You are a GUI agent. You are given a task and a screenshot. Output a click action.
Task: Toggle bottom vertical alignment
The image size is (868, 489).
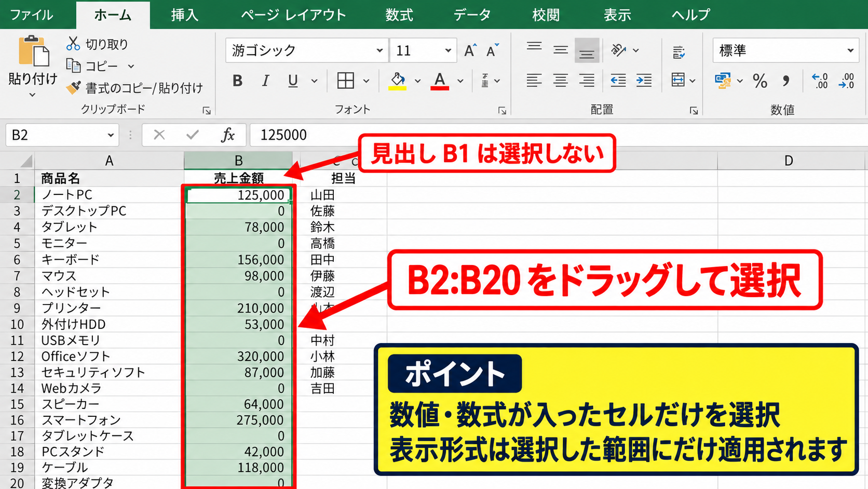[587, 50]
